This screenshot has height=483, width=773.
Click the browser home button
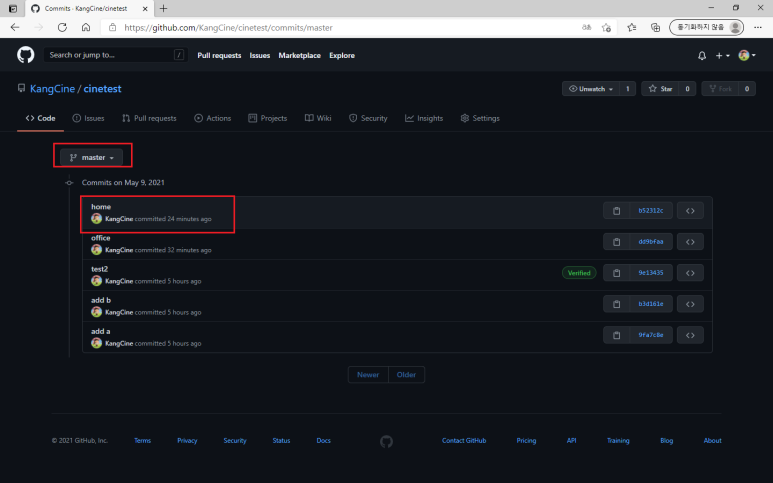[x=86, y=28]
